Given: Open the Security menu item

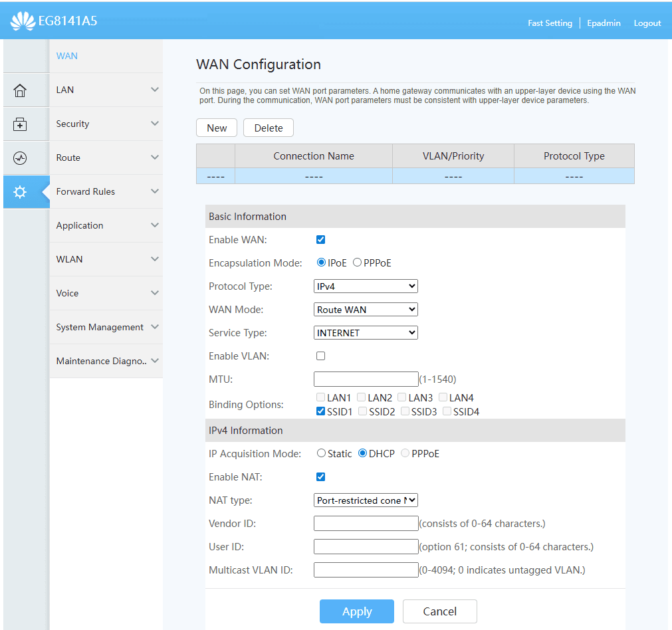Looking at the screenshot, I should pos(106,124).
